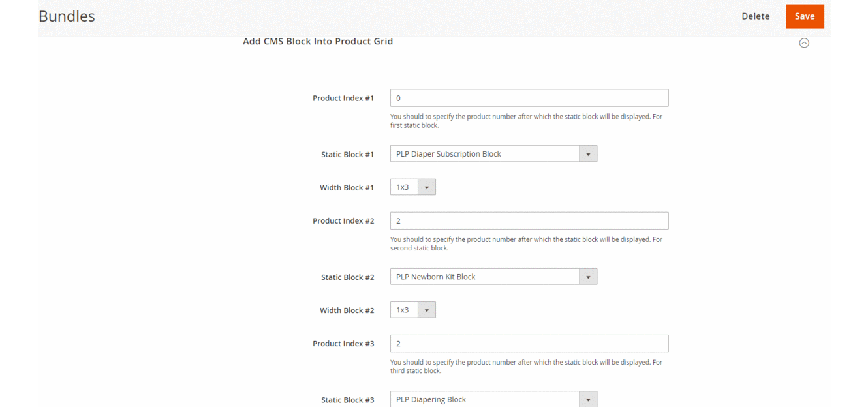Click the Width Block #1 label
Screen dimensions: 868x407
click(x=347, y=188)
